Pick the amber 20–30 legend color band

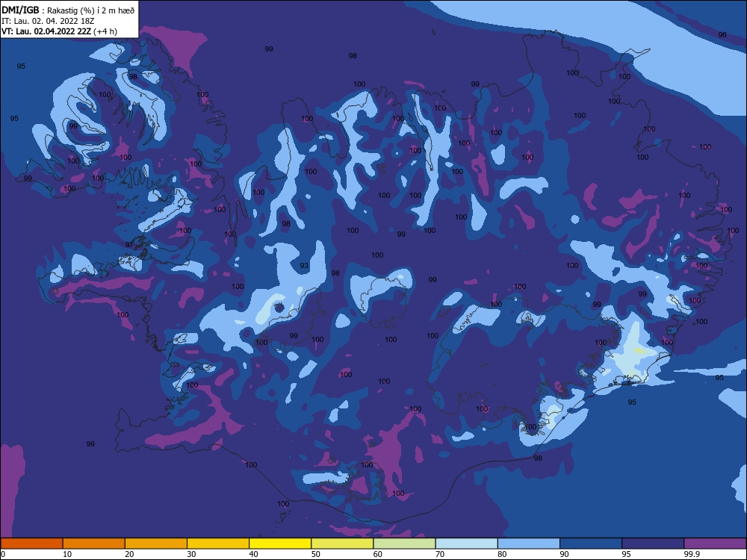[156, 544]
